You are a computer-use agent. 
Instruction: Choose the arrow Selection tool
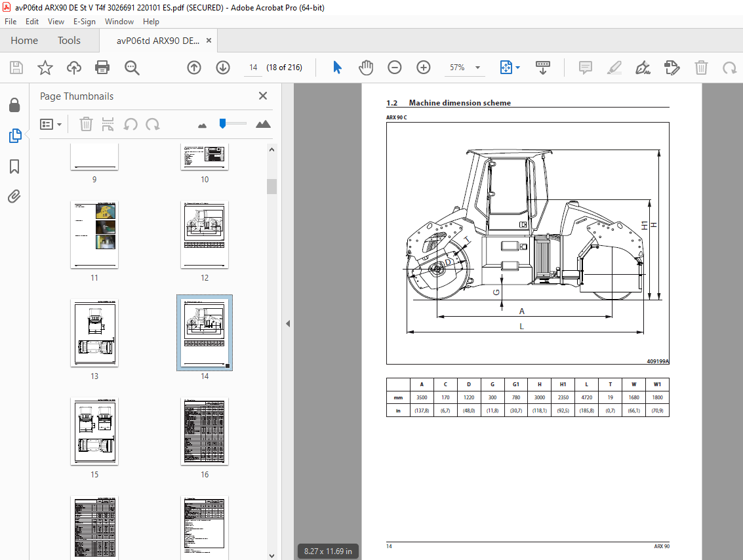[x=337, y=68]
